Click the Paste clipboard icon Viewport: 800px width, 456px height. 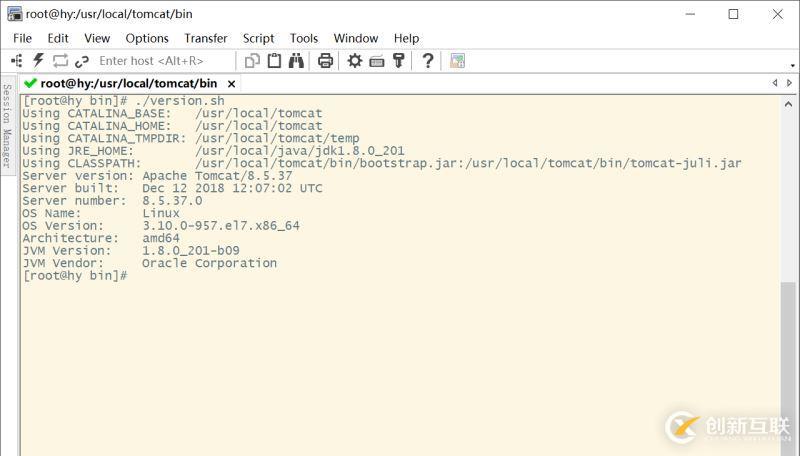[274, 61]
